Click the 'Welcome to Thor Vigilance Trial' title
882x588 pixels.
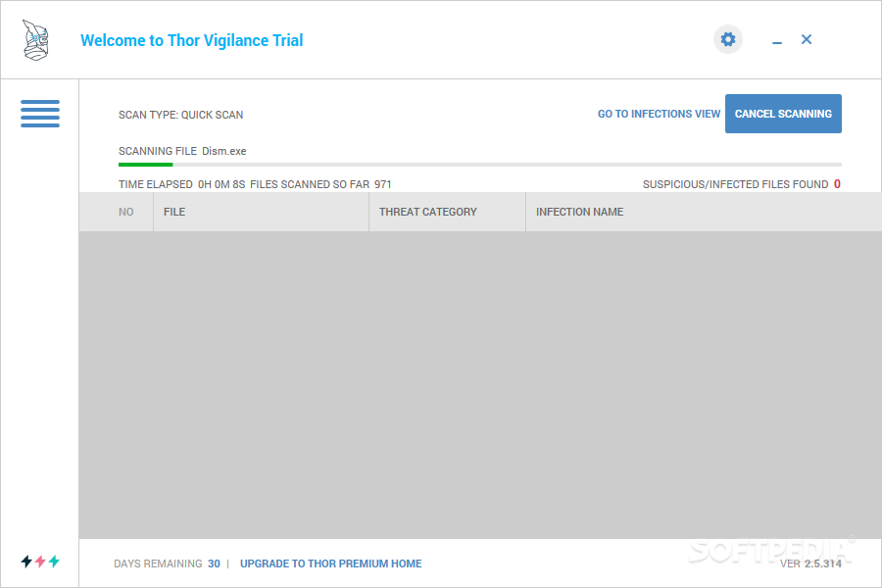[192, 40]
